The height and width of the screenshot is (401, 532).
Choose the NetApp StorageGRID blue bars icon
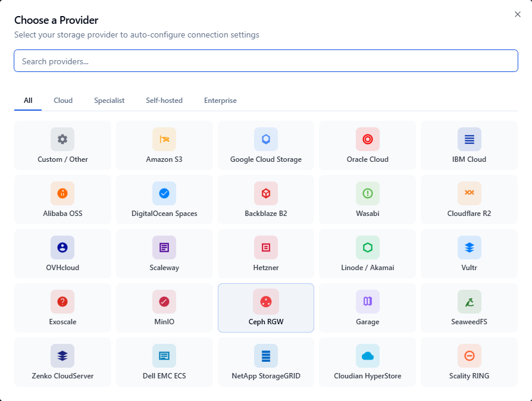(x=266, y=356)
